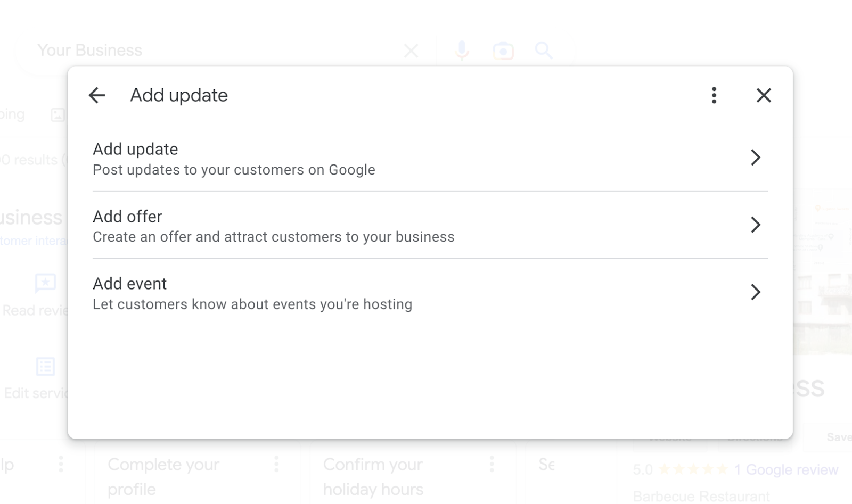852x504 pixels.
Task: Expand the Add update chevron arrow
Action: coord(755,158)
